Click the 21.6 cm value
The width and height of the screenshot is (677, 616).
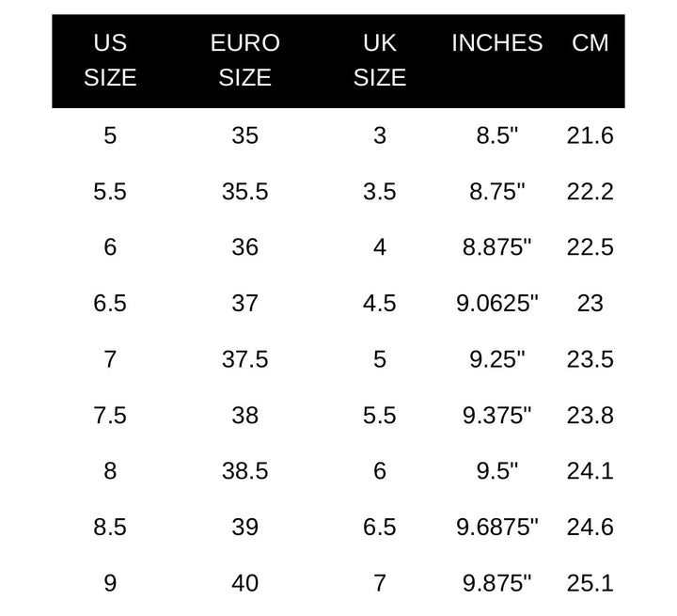coord(590,135)
